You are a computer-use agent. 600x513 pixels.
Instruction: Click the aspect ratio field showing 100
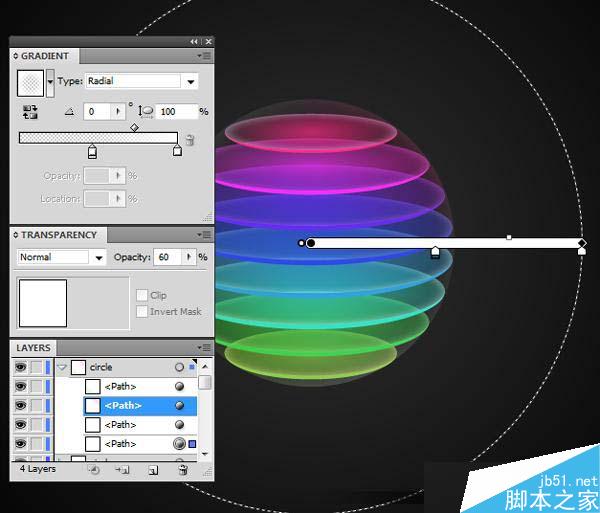tap(177, 111)
